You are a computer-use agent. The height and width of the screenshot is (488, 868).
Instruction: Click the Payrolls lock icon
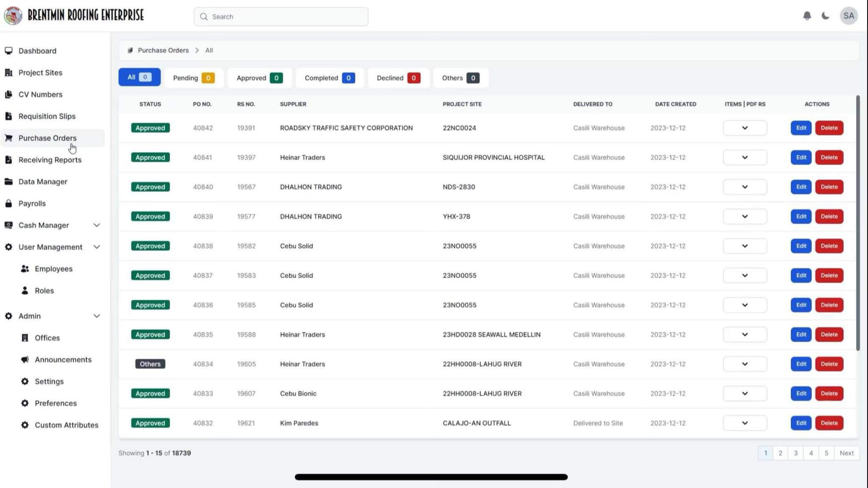8,203
